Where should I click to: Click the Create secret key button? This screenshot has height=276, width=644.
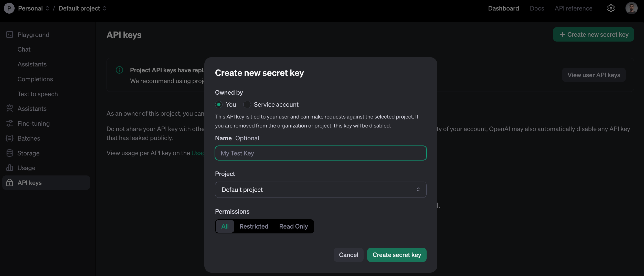pyautogui.click(x=396, y=255)
